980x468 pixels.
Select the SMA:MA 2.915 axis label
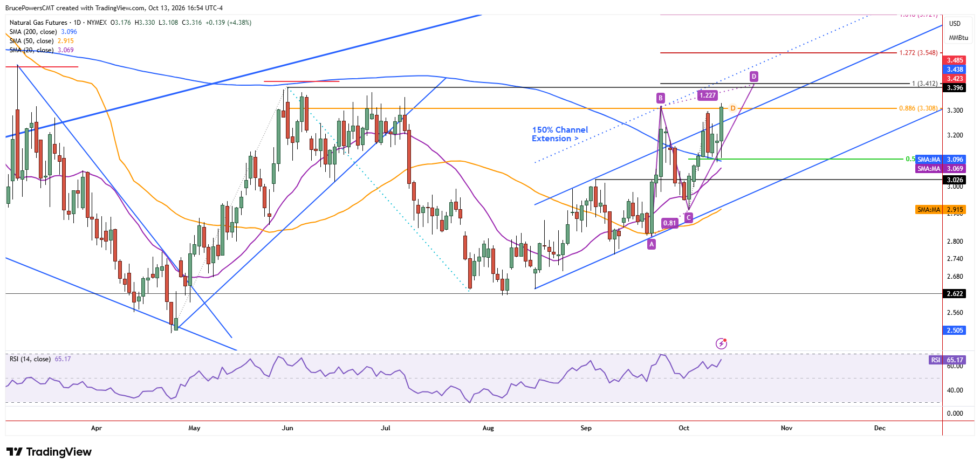coord(940,210)
